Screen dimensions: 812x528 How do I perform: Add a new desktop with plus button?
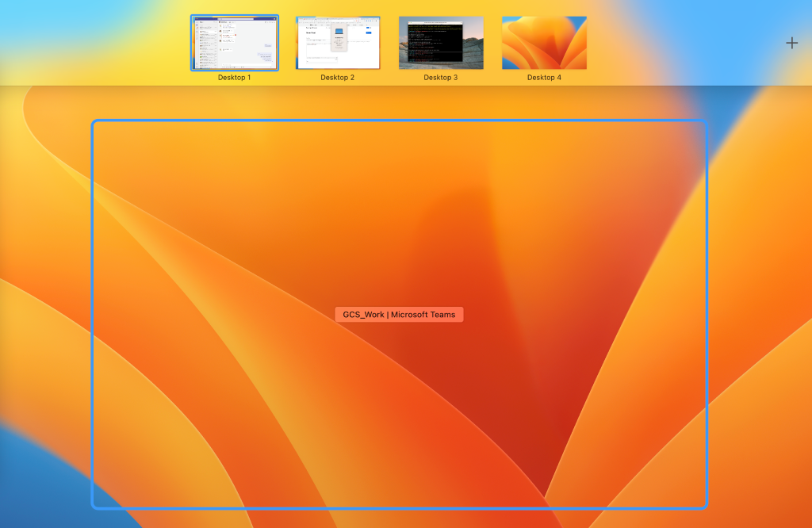coord(792,43)
